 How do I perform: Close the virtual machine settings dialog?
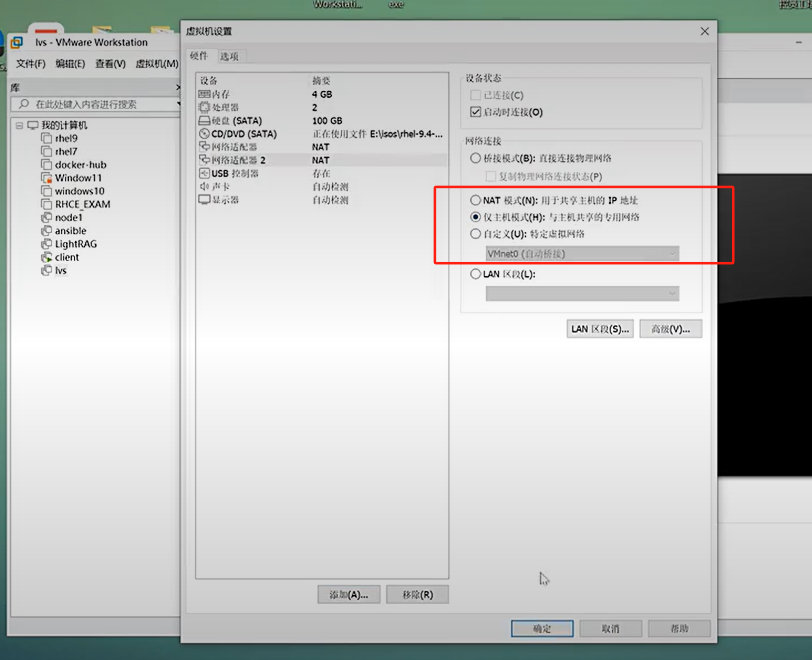tap(704, 31)
